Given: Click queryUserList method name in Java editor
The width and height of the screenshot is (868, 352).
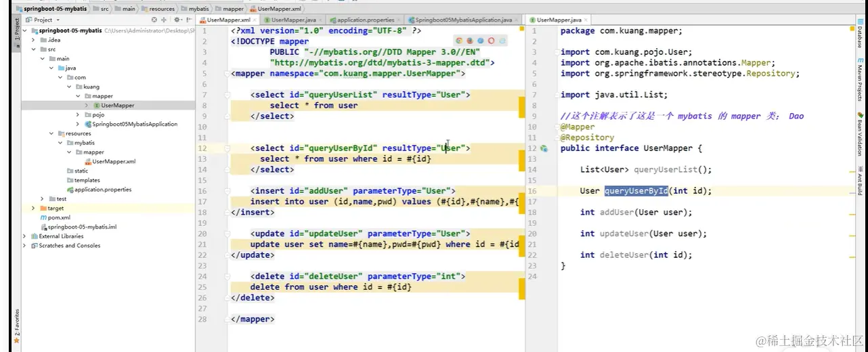Looking at the screenshot, I should pos(665,170).
